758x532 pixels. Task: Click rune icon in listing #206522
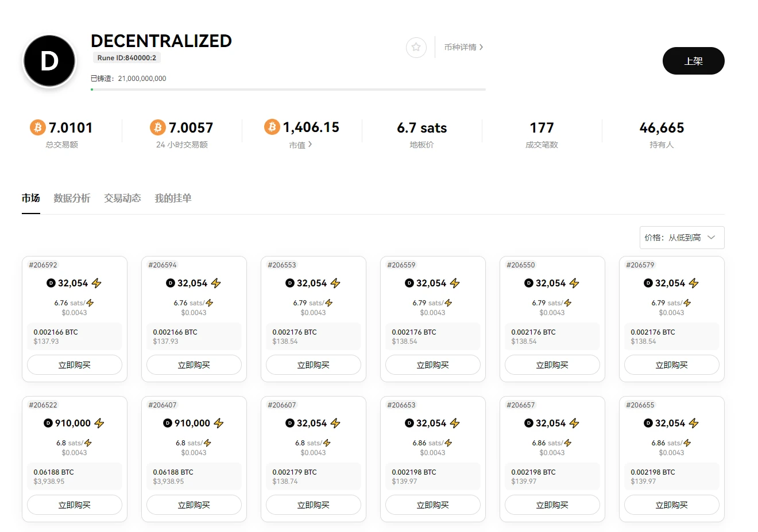[48, 423]
